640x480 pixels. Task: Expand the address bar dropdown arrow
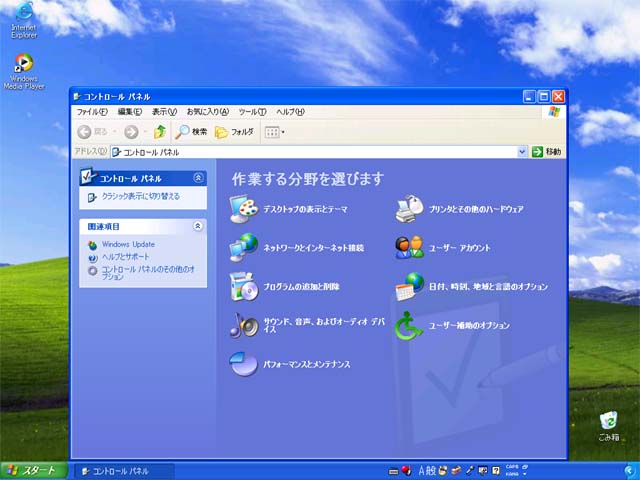pyautogui.click(x=522, y=152)
